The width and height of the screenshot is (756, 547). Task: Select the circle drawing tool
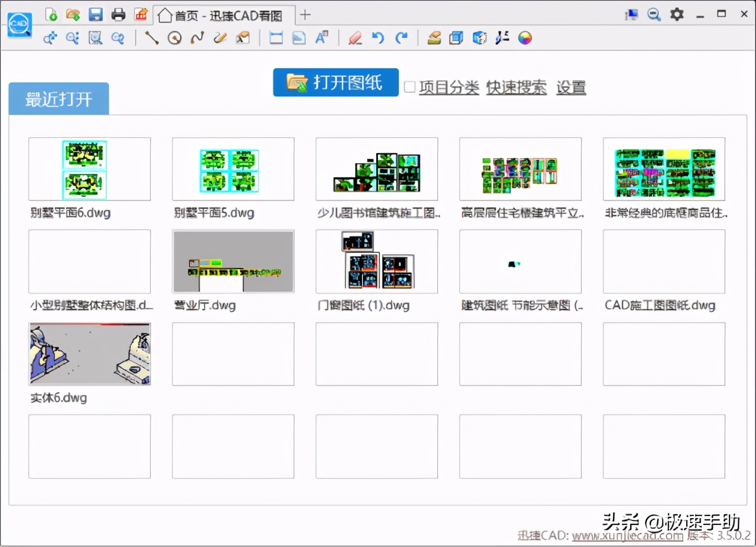(x=173, y=38)
